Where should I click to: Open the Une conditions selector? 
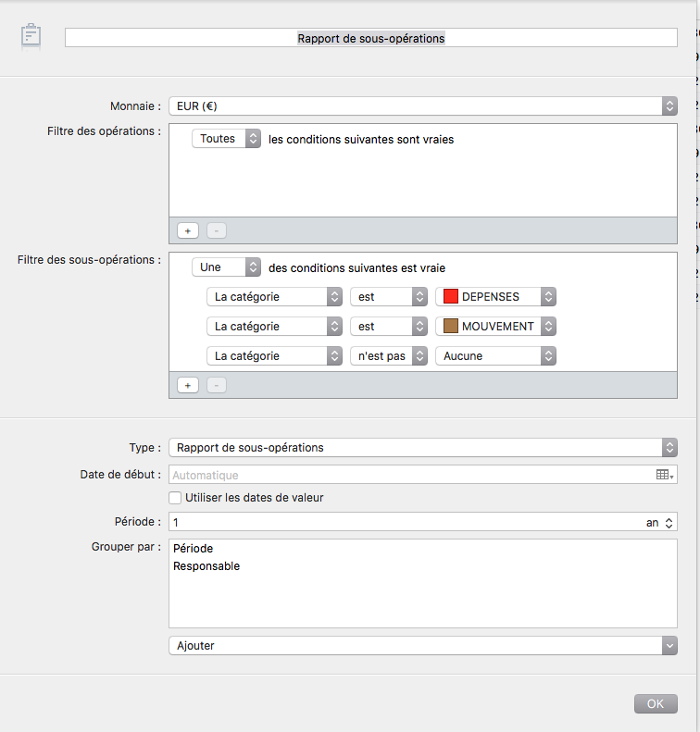[226, 267]
